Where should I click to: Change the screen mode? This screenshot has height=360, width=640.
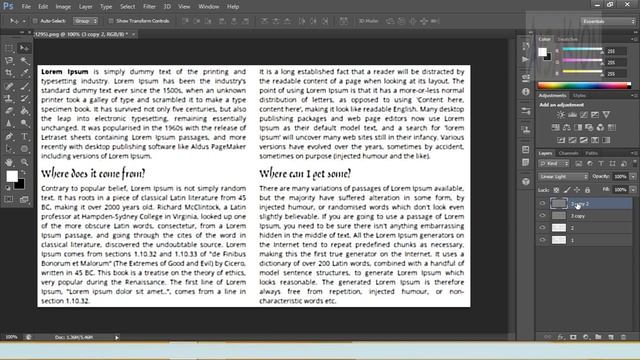pyautogui.click(x=24, y=199)
